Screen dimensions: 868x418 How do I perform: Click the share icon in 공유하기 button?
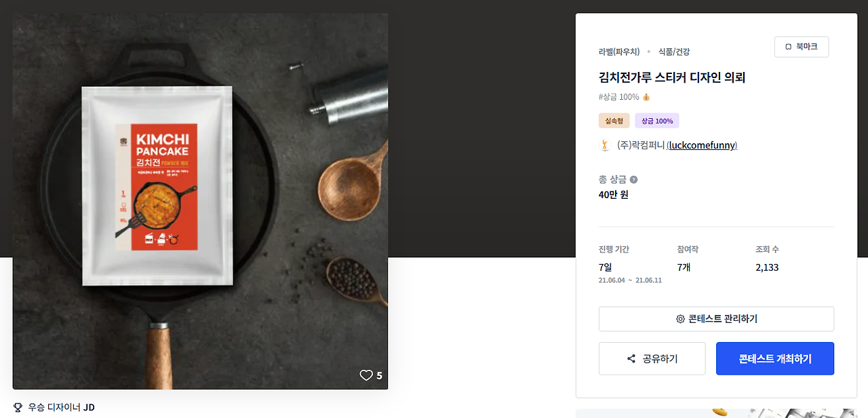click(x=631, y=359)
